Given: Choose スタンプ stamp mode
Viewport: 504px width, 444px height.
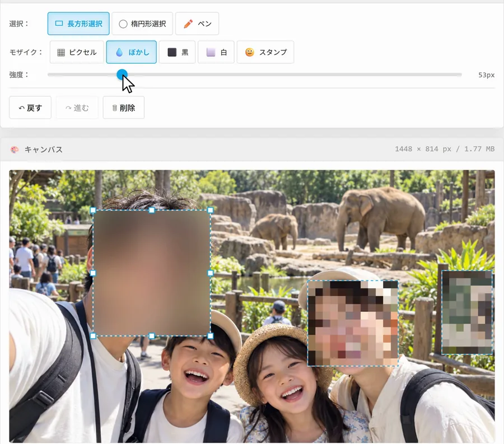Looking at the screenshot, I should pyautogui.click(x=265, y=52).
